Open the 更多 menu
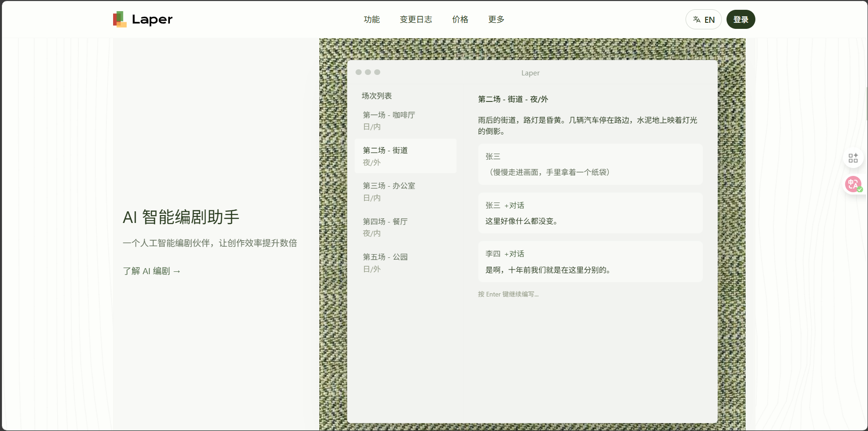This screenshot has height=431, width=868. [x=496, y=20]
